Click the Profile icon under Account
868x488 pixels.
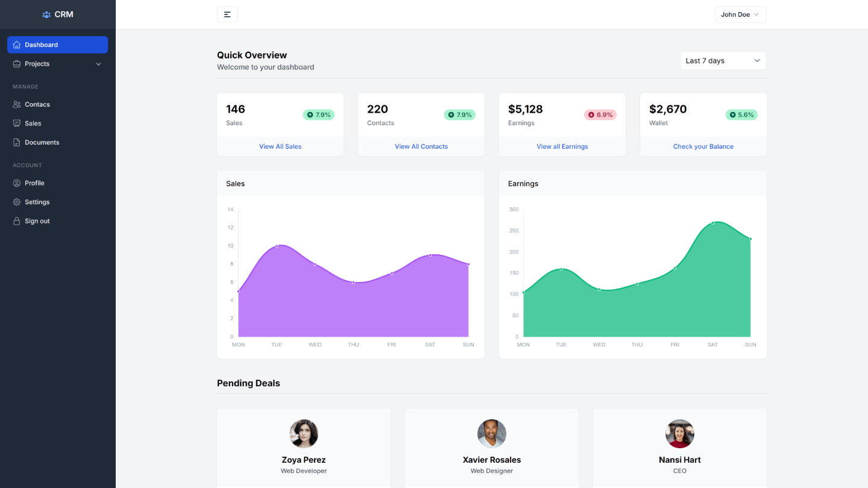pos(17,183)
